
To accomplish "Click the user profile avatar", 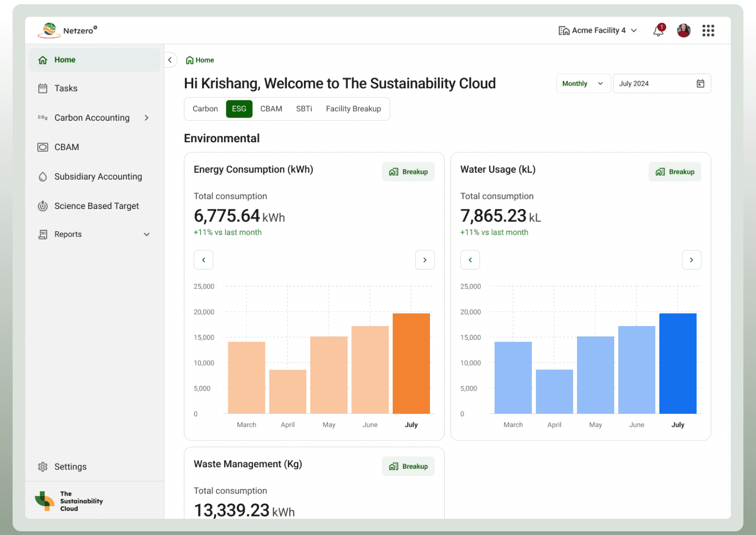I will (x=683, y=31).
